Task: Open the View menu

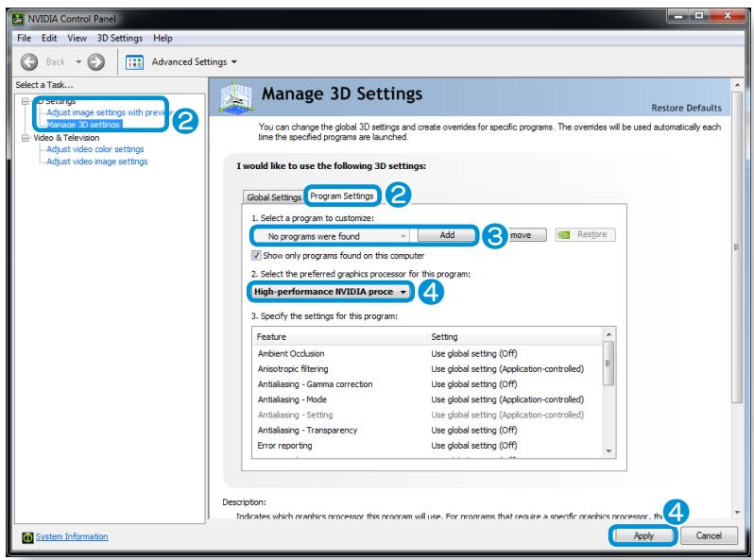Action: tap(77, 38)
